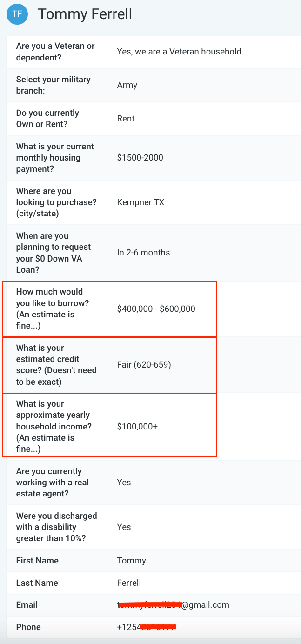Click the How much would you like to borrow label
301x644 pixels.
pos(53,309)
